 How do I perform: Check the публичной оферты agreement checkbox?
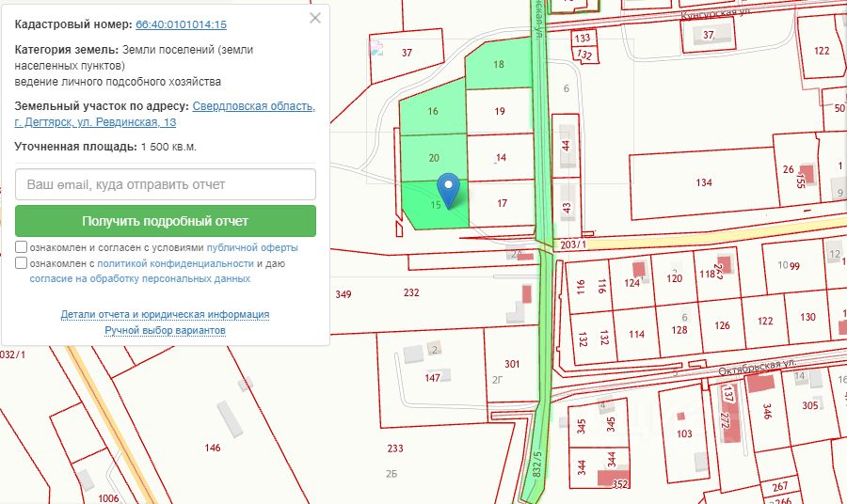point(21,247)
